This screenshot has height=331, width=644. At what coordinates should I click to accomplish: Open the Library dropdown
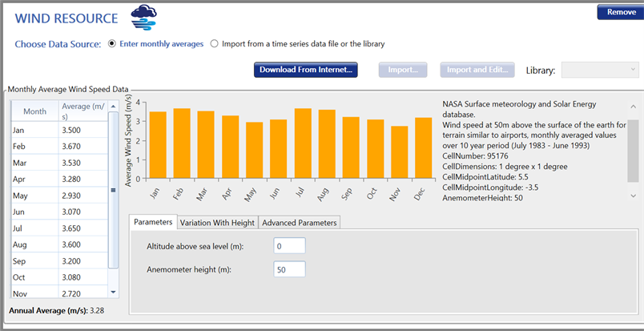[600, 71]
